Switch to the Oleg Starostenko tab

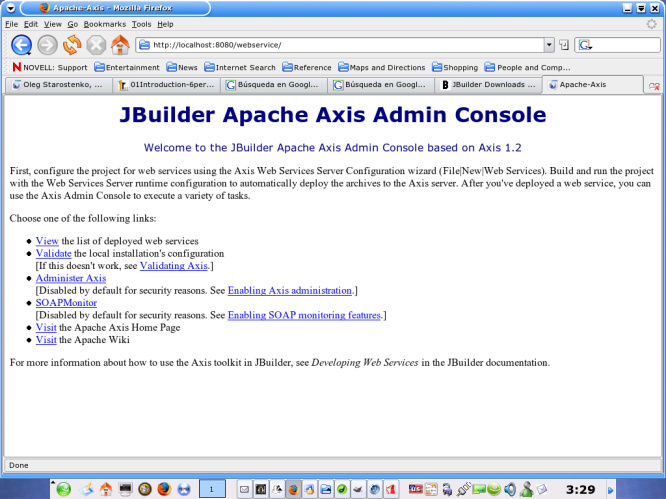(56, 85)
